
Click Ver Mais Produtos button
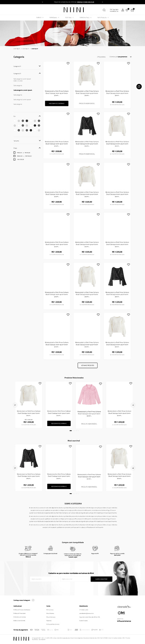click(x=87, y=365)
